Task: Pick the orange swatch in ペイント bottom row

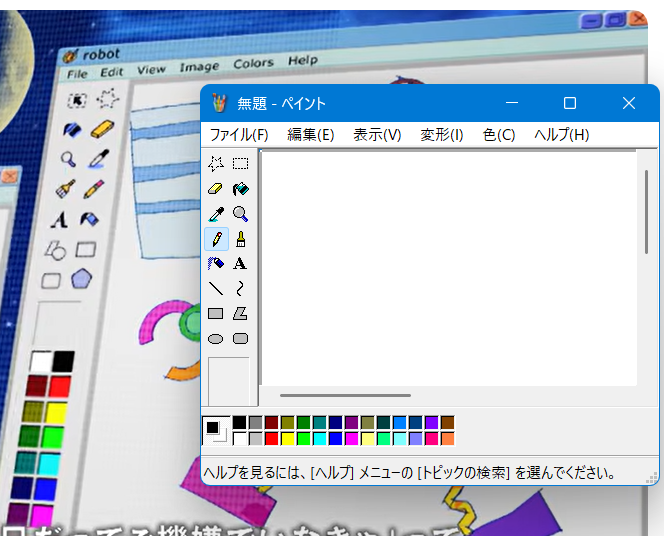Action: click(448, 439)
